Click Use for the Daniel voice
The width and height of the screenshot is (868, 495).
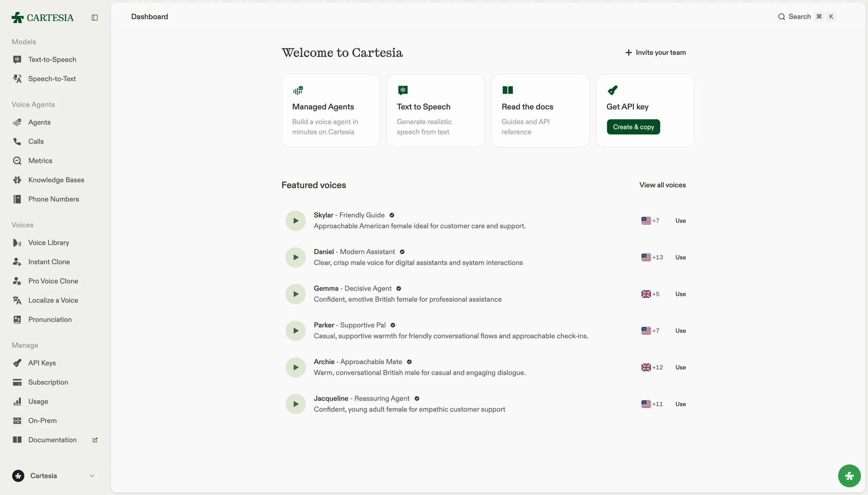(680, 258)
